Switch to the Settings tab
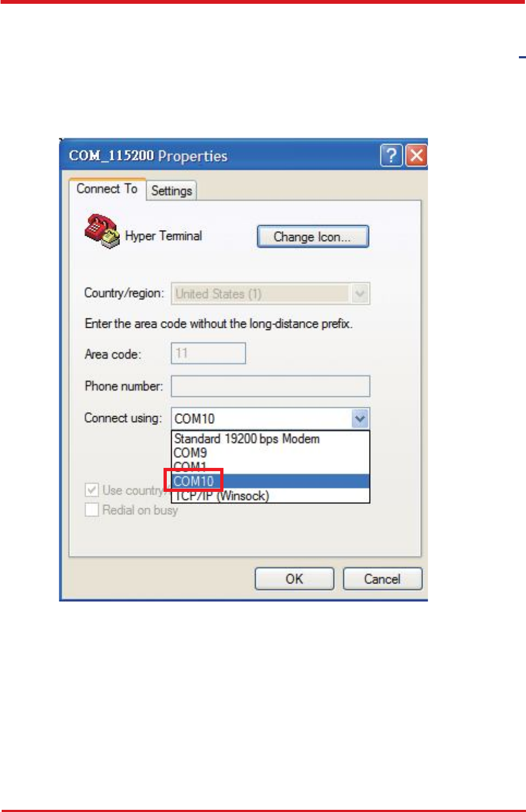Viewport: 526px width, 812px height. tap(172, 191)
